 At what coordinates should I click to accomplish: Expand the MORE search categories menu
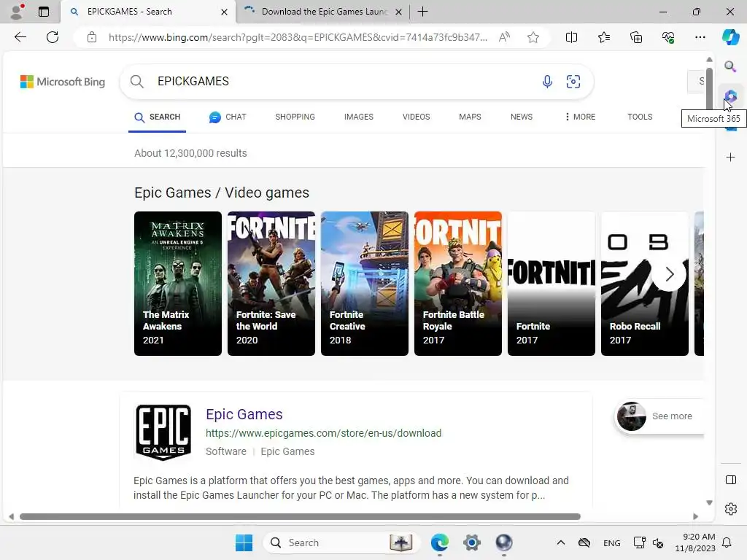580,117
